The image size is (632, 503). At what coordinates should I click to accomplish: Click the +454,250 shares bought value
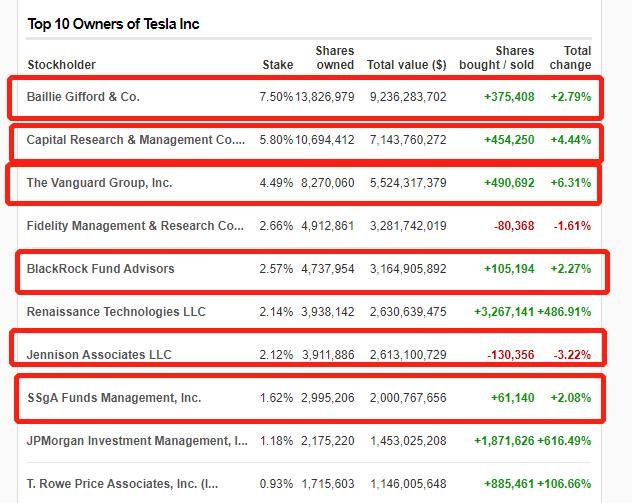[x=509, y=140]
